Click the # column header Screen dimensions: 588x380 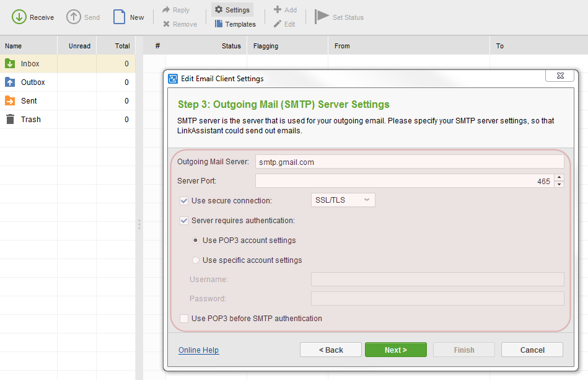(157, 46)
